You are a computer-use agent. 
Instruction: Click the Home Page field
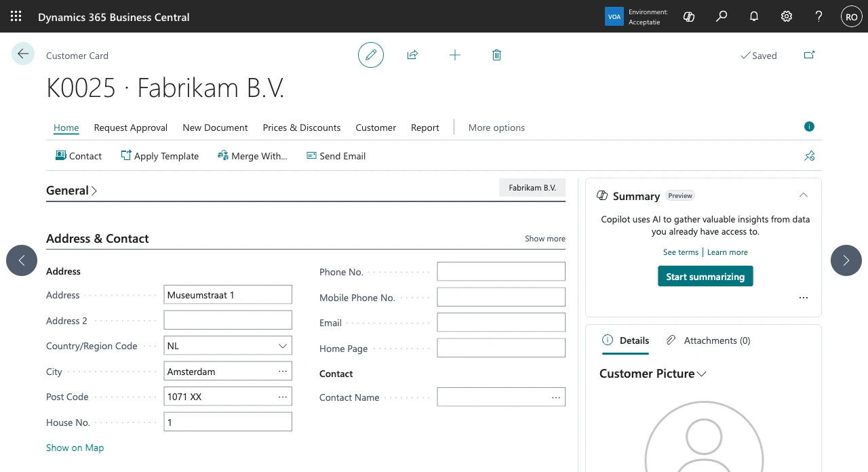coord(501,348)
